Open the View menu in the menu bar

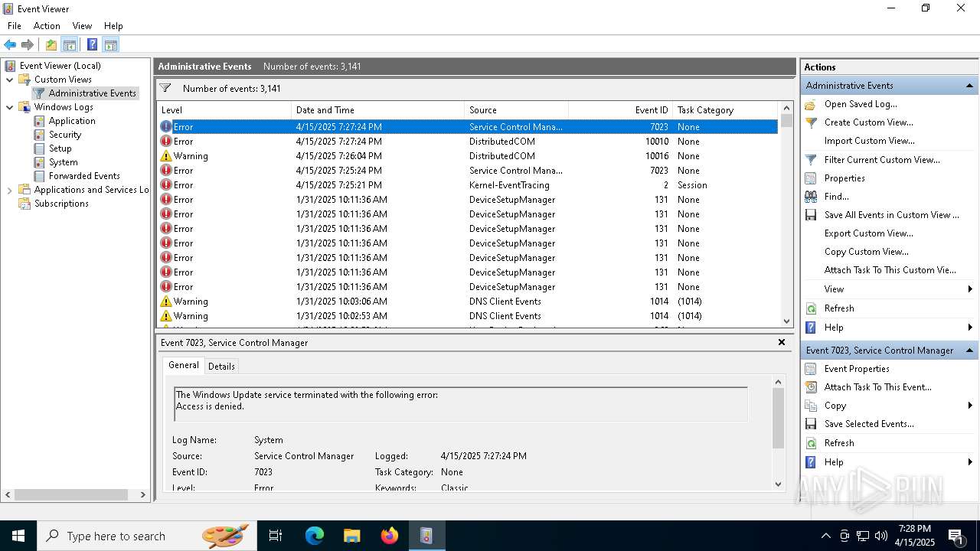[83, 26]
